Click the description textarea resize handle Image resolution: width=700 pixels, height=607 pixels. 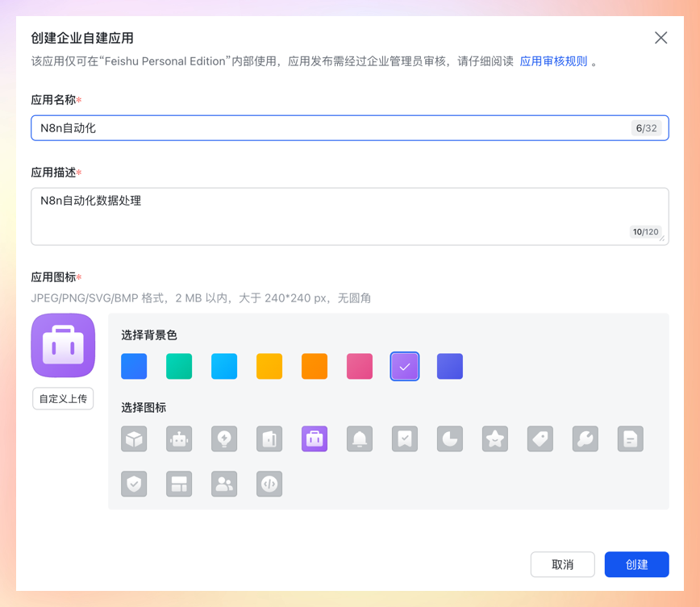tap(663, 239)
